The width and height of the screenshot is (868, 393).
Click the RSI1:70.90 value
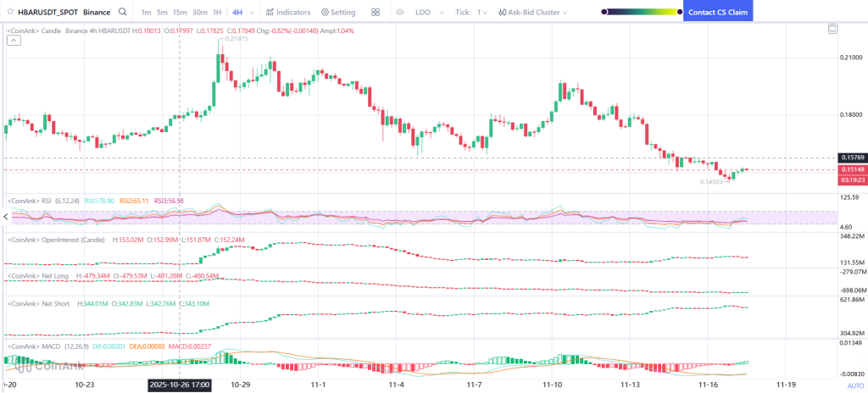click(x=100, y=201)
